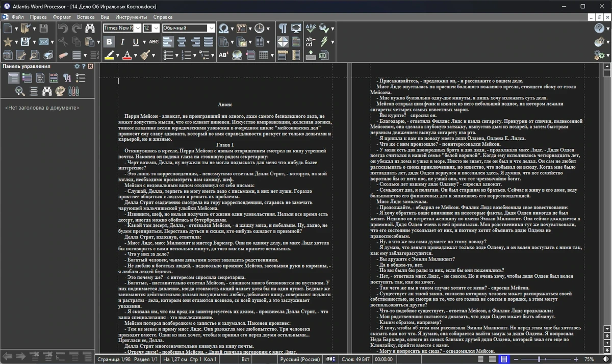
Task: Click the Styles icon in Control Panel
Action: tap(67, 77)
